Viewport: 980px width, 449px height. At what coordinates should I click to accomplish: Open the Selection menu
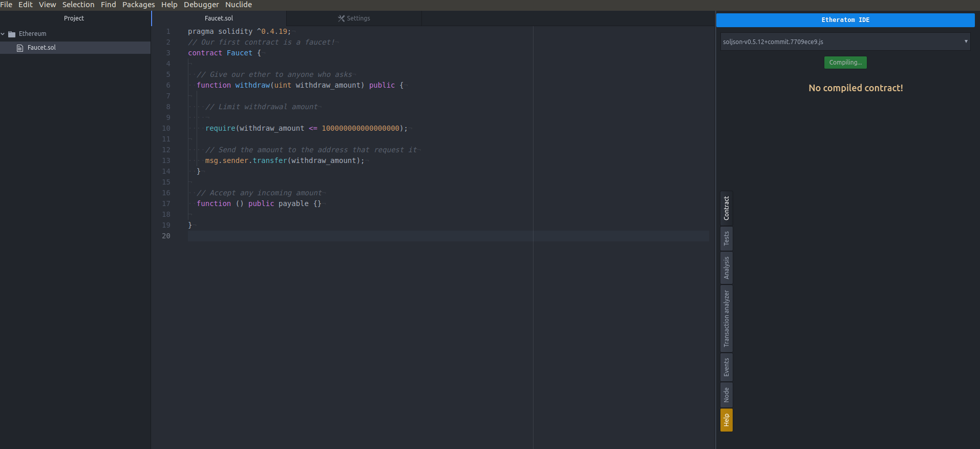tap(78, 5)
